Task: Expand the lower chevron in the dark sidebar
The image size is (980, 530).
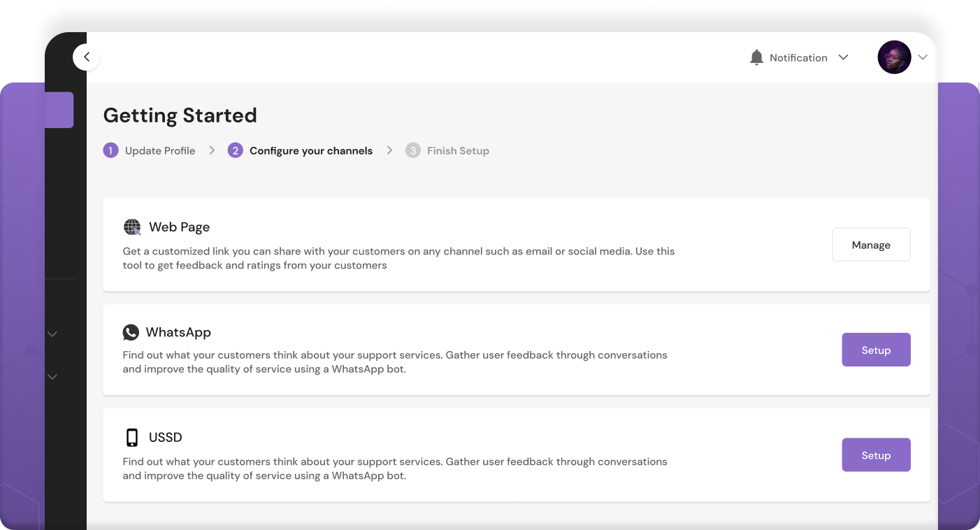Action: pos(52,377)
